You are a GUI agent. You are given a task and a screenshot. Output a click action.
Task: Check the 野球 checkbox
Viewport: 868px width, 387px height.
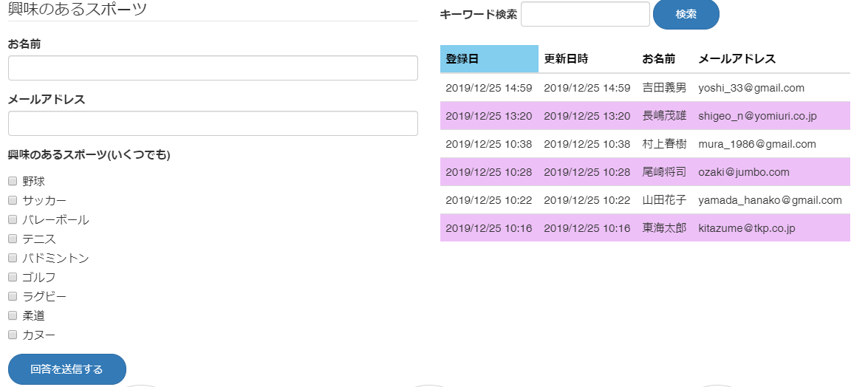click(13, 181)
